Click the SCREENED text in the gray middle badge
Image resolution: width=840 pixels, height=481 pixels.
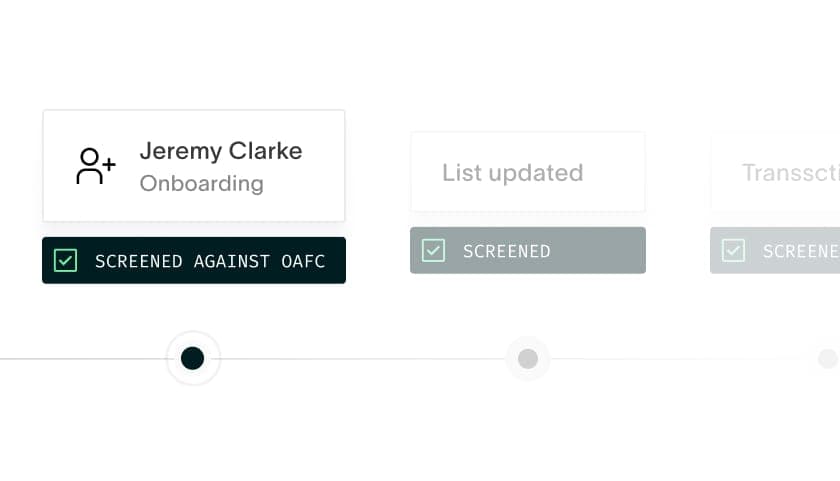pyautogui.click(x=507, y=251)
